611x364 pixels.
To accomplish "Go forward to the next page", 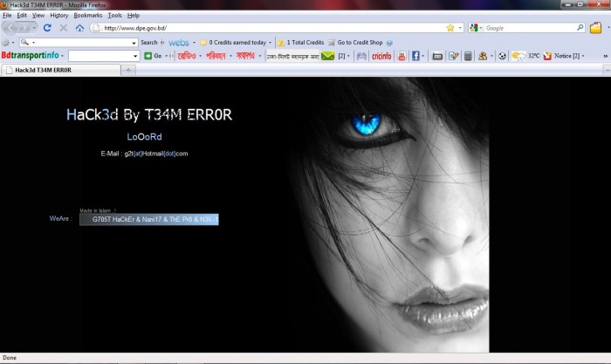I will [x=24, y=28].
